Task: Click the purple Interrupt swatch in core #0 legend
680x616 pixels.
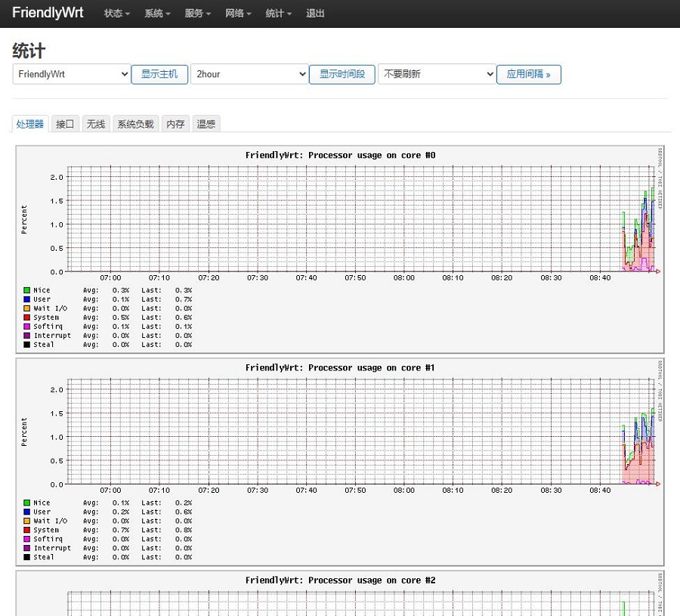Action: pos(27,336)
